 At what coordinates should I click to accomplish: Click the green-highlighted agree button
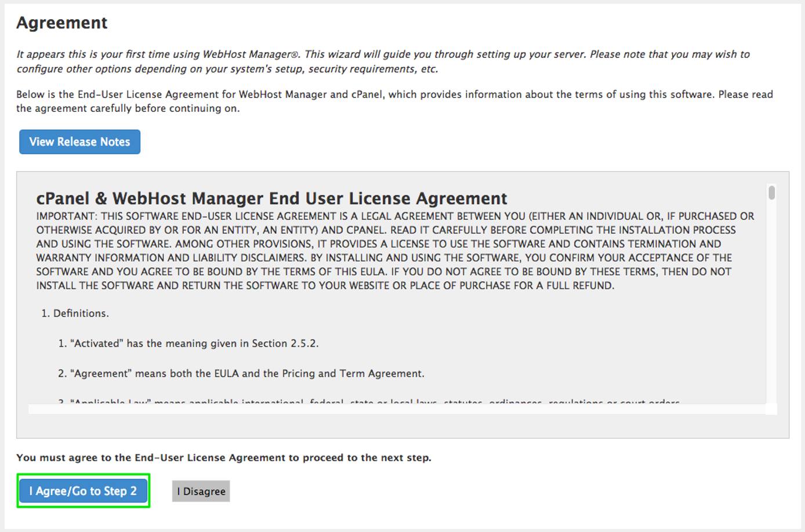[83, 491]
